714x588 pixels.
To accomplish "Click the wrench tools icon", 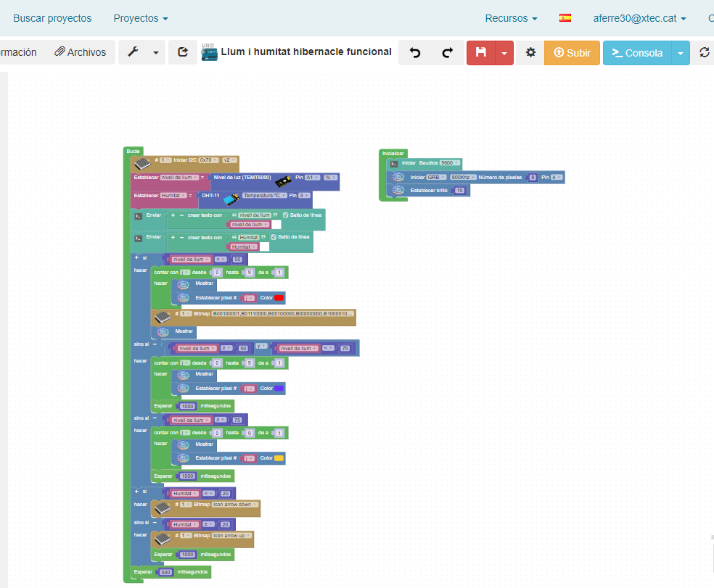I will [x=132, y=52].
